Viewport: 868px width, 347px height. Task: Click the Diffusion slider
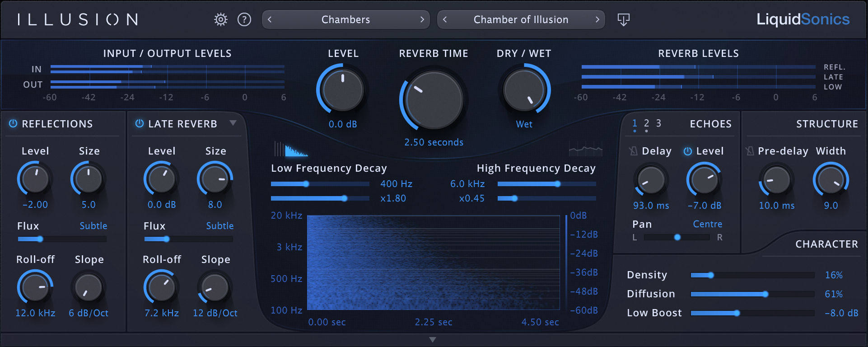(752, 294)
